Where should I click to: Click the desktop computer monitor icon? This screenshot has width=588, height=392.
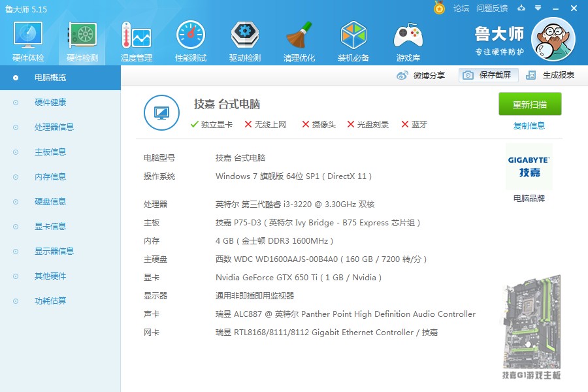161,112
